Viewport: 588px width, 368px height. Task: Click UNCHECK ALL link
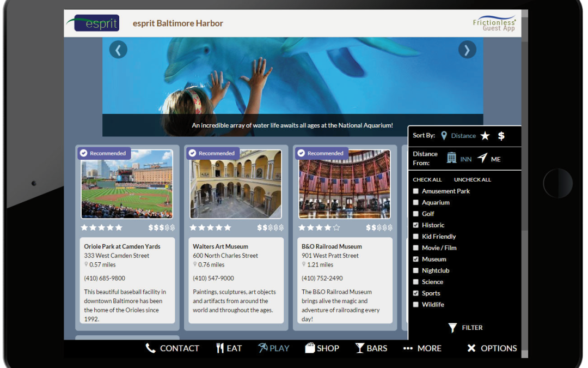tap(473, 179)
